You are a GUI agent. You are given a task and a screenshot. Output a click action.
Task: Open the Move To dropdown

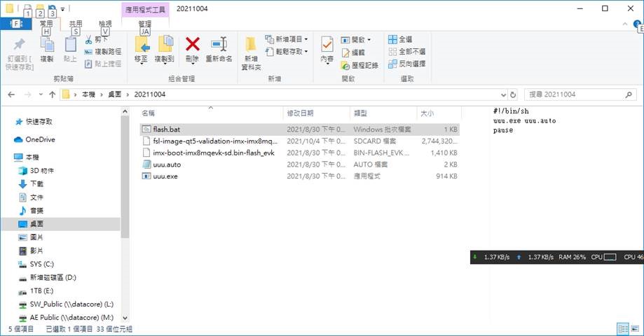point(142,59)
